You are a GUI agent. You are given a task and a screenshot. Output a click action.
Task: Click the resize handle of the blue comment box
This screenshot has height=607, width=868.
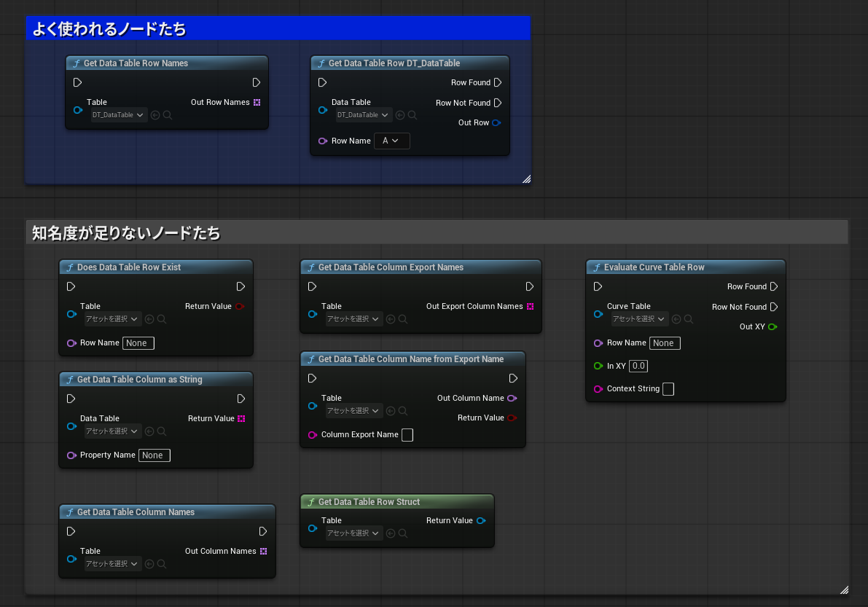coord(526,179)
